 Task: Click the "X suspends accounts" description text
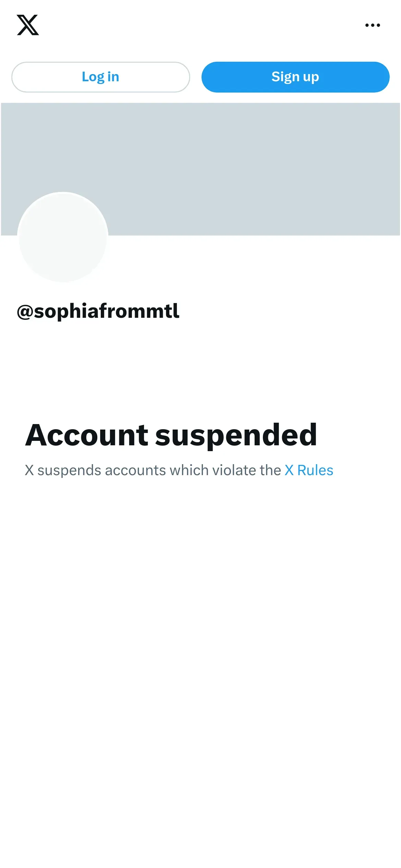[x=153, y=470]
